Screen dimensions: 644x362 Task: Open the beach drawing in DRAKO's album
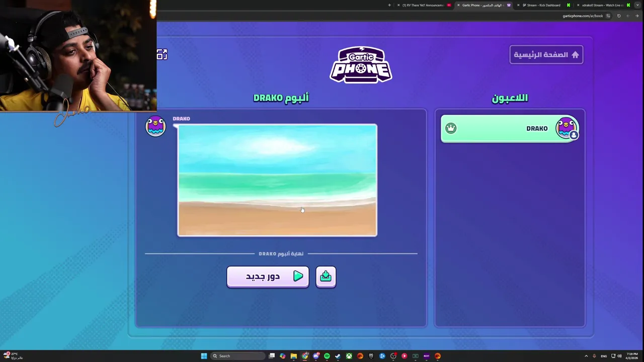point(277,180)
